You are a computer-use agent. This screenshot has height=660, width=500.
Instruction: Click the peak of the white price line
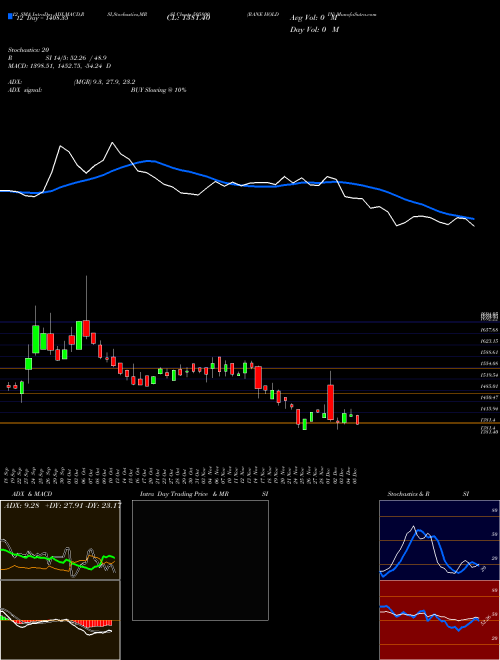pos(112,143)
